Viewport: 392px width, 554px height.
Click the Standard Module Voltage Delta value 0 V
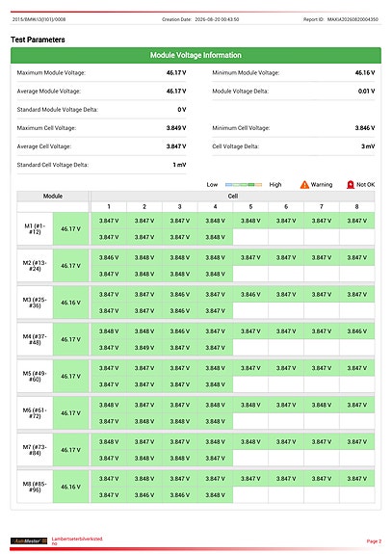(x=181, y=110)
